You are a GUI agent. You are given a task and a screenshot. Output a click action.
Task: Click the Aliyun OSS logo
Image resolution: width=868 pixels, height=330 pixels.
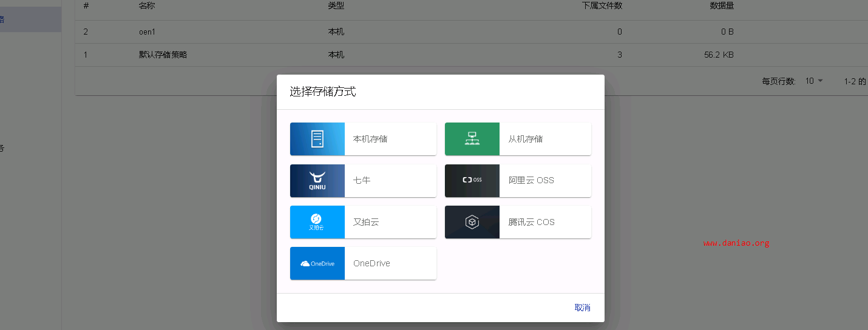click(x=472, y=181)
